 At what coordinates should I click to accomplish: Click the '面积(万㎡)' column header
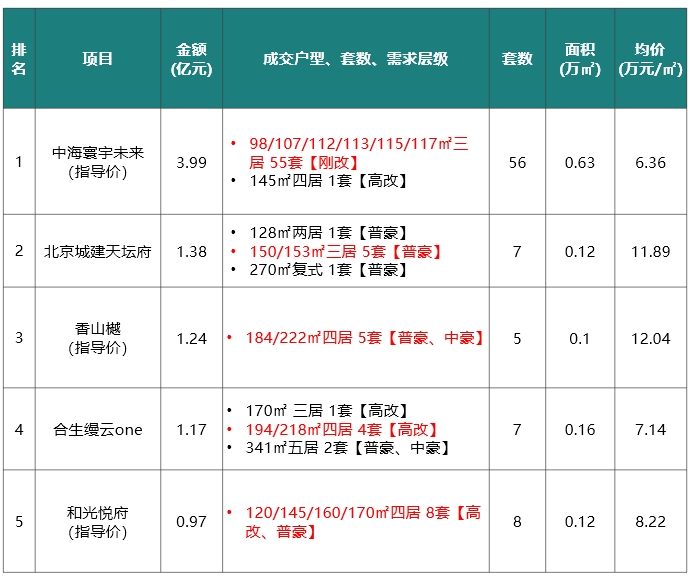pos(580,59)
